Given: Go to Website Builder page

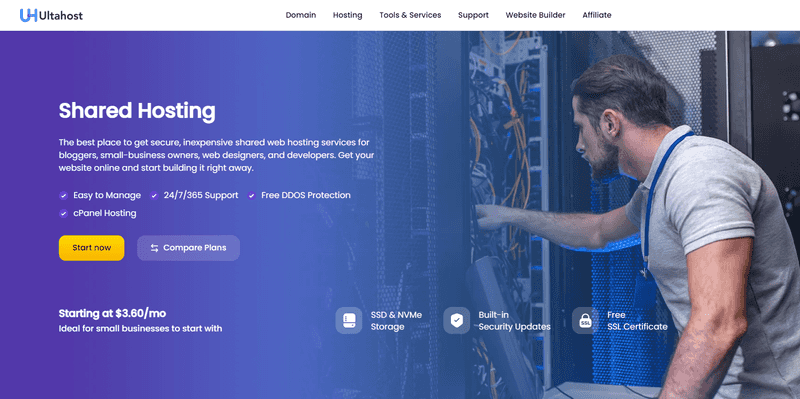Looking at the screenshot, I should (535, 15).
